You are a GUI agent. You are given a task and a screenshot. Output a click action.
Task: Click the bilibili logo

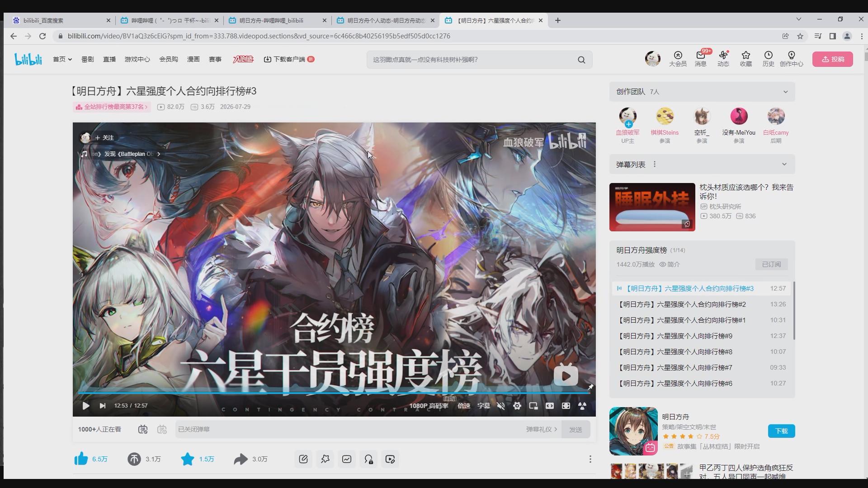pyautogui.click(x=28, y=59)
